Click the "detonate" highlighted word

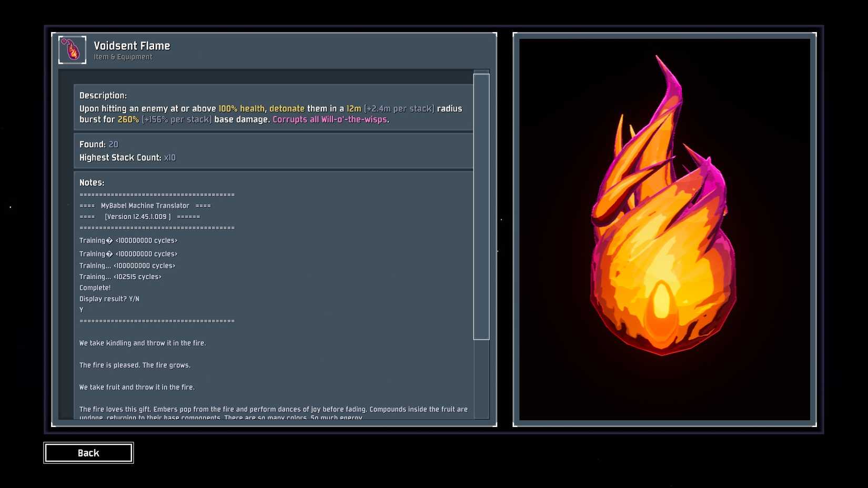coord(287,108)
